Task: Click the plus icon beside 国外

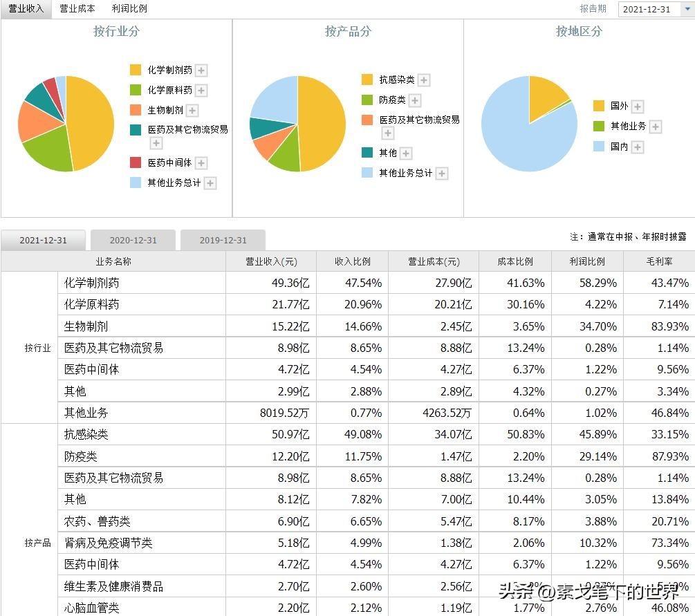Action: coord(636,106)
